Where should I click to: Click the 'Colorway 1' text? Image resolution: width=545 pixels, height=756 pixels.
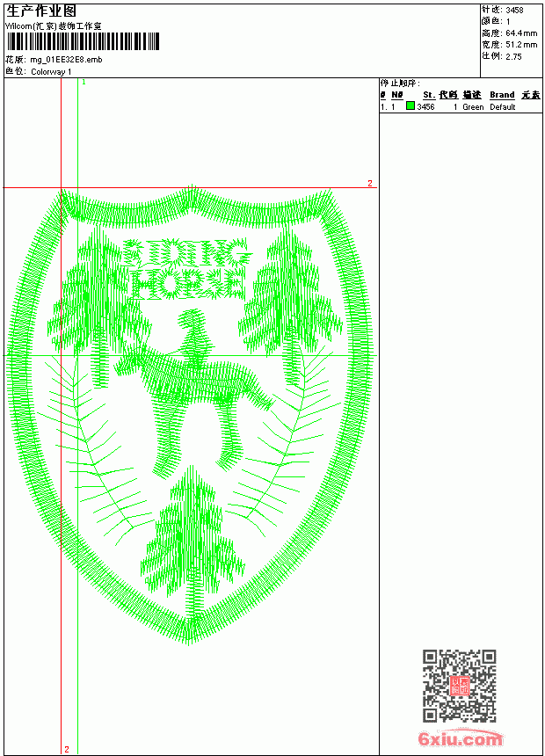pyautogui.click(x=51, y=72)
